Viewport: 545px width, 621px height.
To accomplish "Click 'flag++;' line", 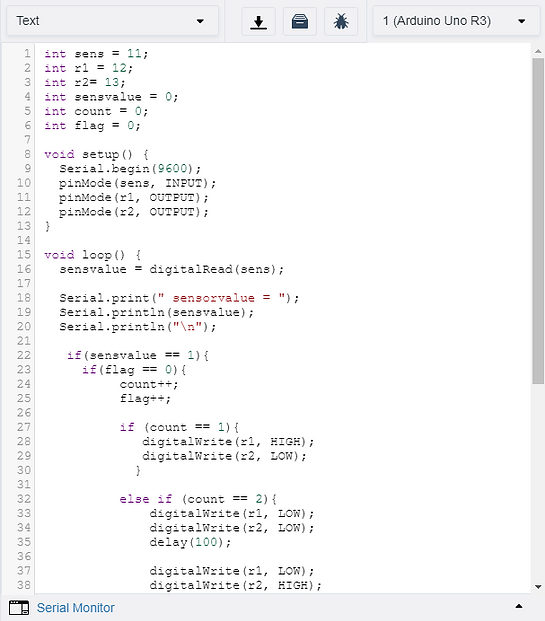I will (x=145, y=398).
